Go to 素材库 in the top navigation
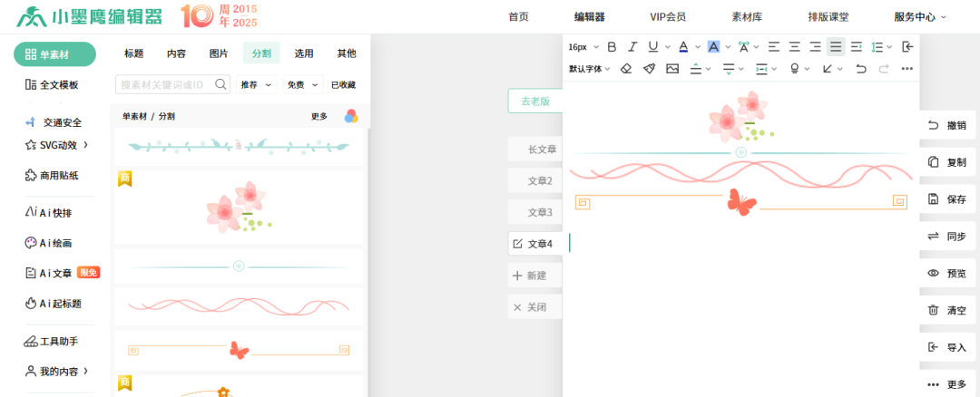Image resolution: width=980 pixels, height=397 pixels. (x=747, y=17)
